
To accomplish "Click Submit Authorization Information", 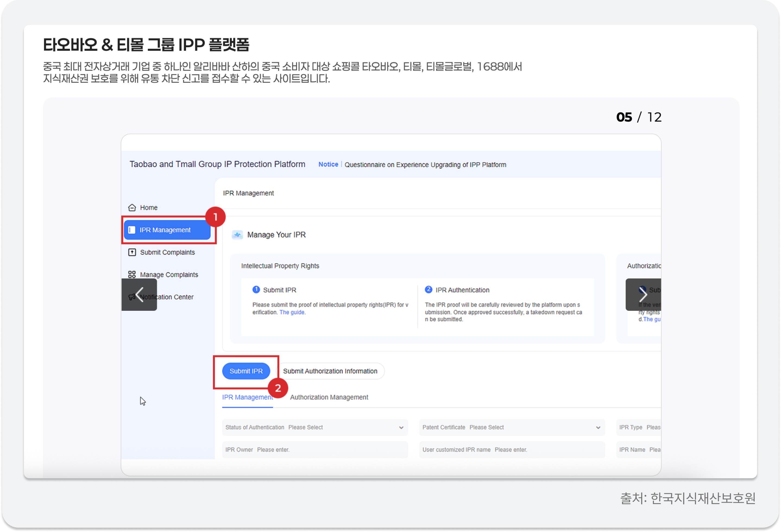I will pos(330,371).
